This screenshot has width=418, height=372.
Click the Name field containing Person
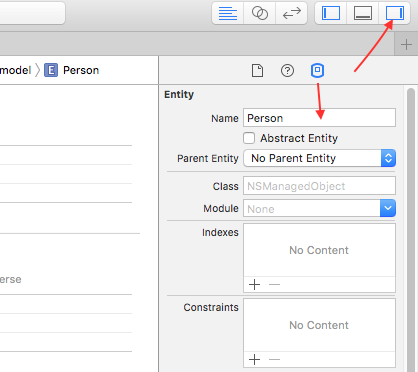[319, 118]
